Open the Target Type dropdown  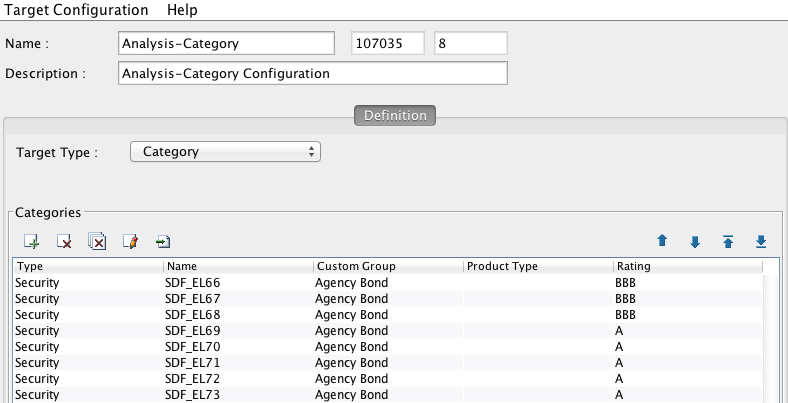point(225,152)
